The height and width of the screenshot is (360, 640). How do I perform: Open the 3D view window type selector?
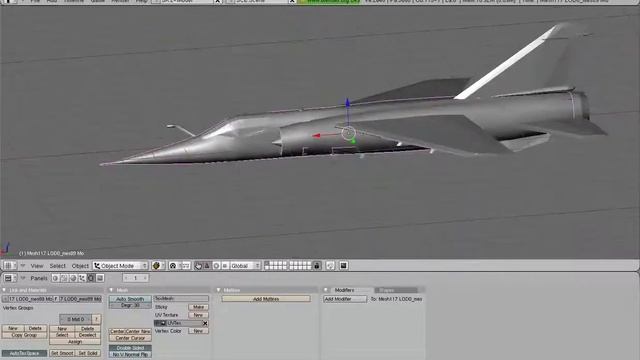[9, 266]
